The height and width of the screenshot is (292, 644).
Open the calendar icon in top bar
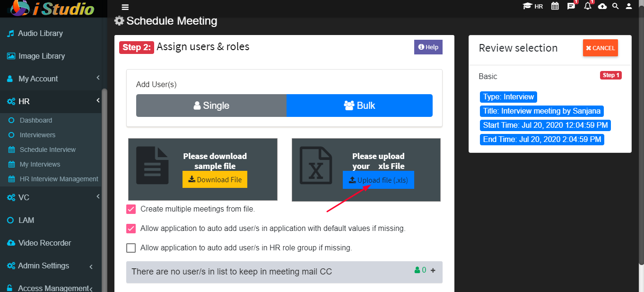click(555, 6)
